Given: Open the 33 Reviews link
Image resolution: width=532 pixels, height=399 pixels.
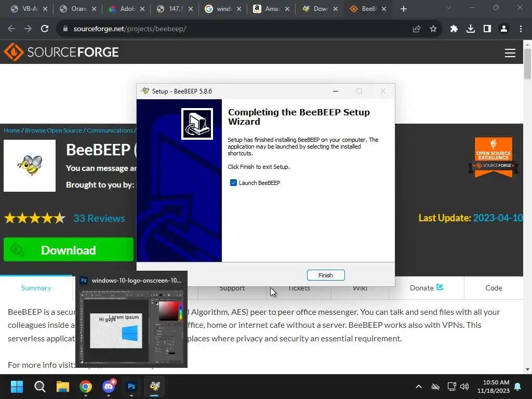Looking at the screenshot, I should 99,218.
